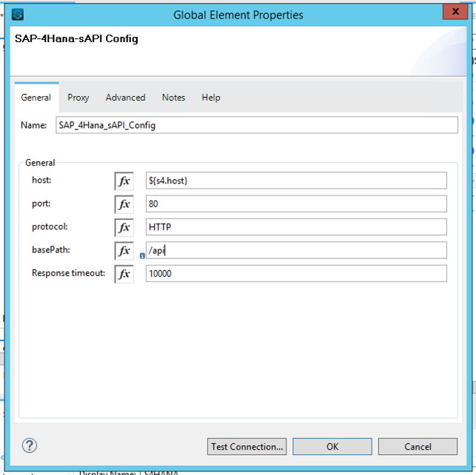This screenshot has width=476, height=475.
Task: Close the Global Element Properties dialog
Action: click(x=455, y=12)
